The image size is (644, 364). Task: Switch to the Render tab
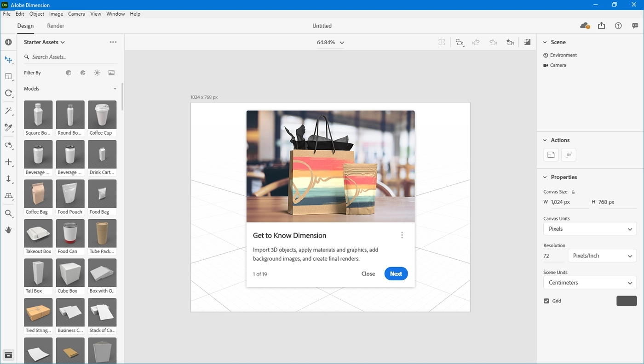tap(56, 26)
